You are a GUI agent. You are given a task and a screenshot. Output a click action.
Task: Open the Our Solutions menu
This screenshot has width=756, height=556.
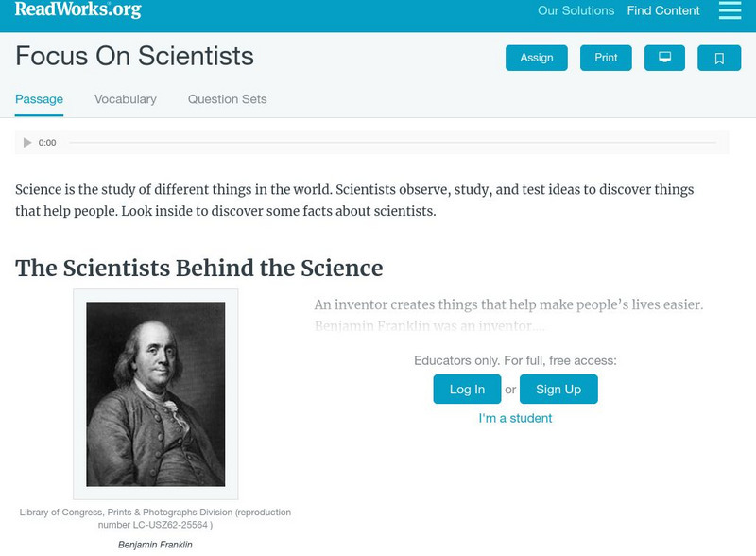tap(576, 11)
